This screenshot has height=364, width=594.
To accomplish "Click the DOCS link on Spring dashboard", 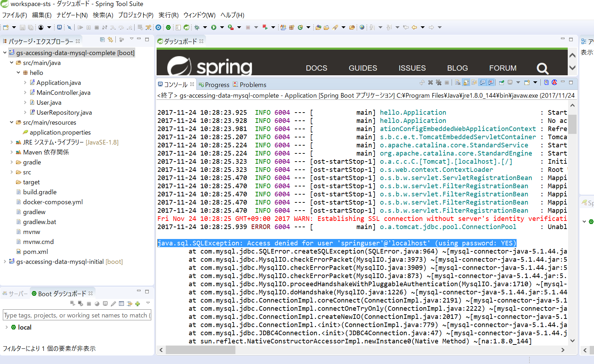I will pos(316,68).
